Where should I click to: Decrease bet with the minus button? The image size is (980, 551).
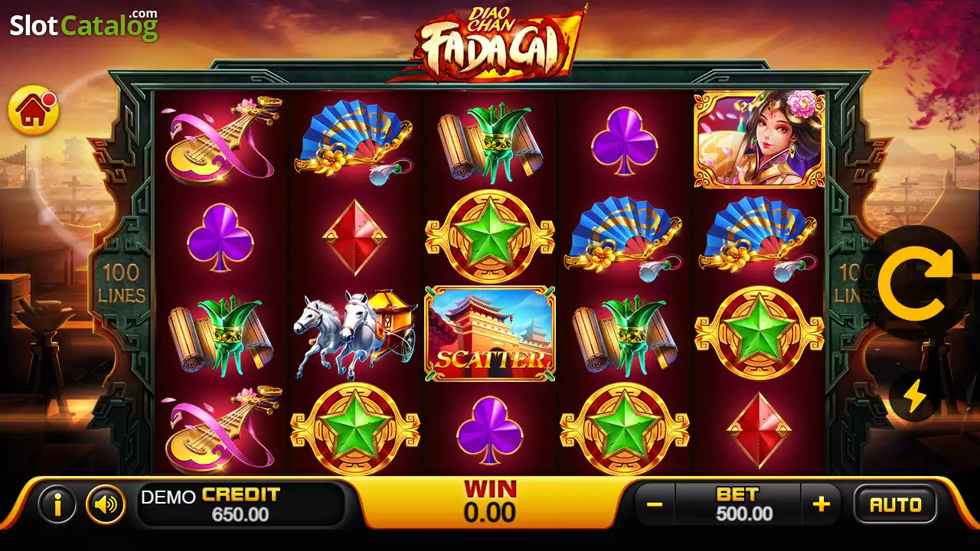click(655, 504)
